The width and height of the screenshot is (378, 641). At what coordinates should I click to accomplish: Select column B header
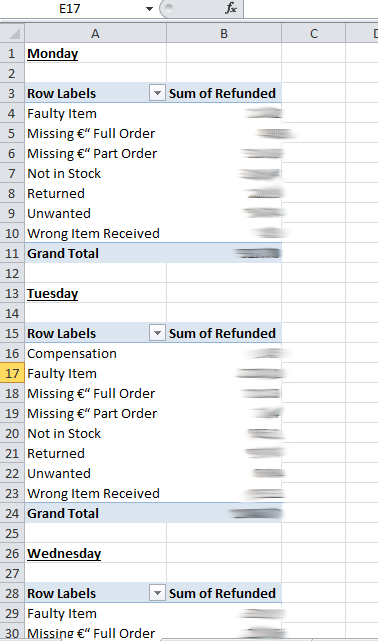tap(224, 33)
